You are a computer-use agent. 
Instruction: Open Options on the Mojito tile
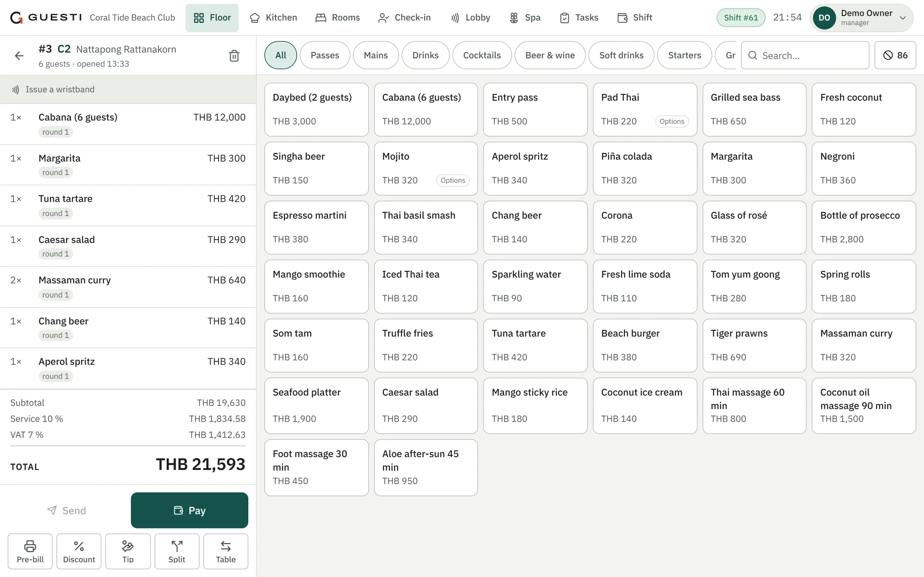pyautogui.click(x=453, y=180)
